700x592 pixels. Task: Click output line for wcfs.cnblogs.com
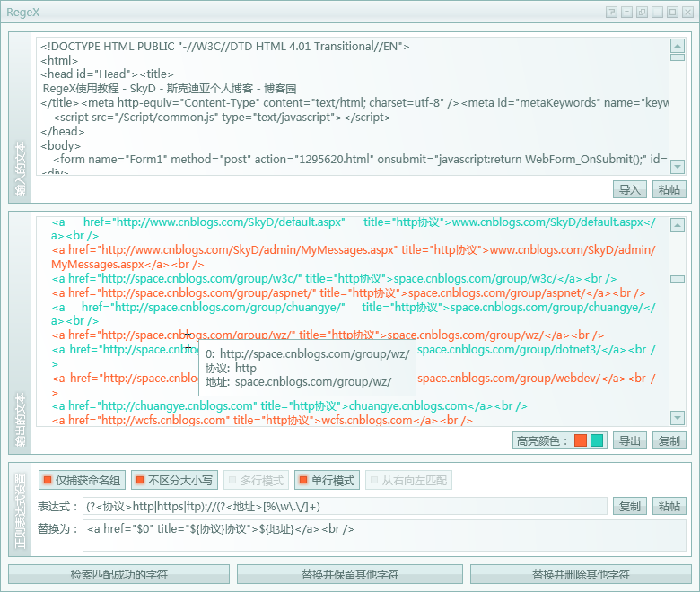(262, 421)
